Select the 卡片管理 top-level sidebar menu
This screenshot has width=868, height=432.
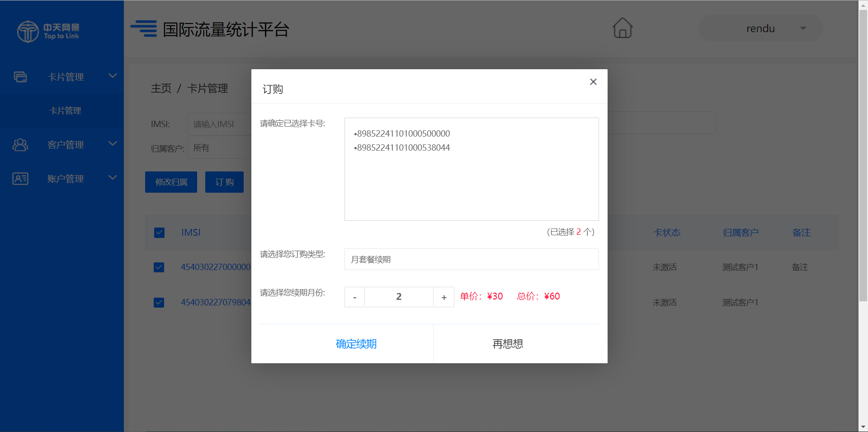pos(66,77)
